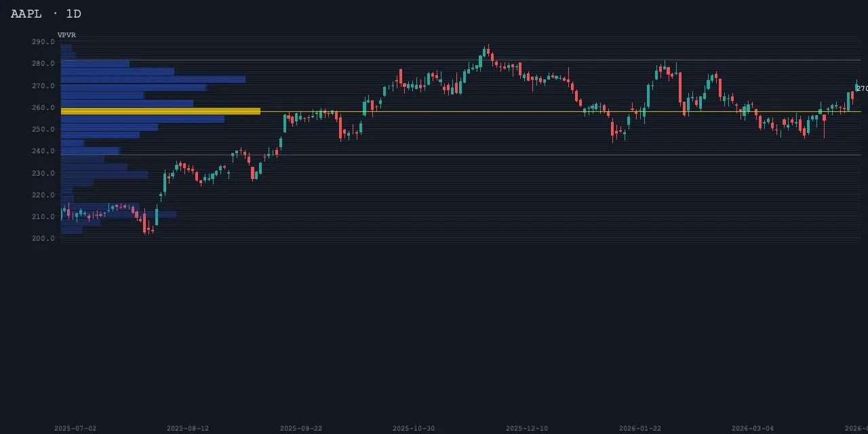Click the AAPL · 1D chart title
Viewport: 868px width, 434px height.
[x=46, y=14]
